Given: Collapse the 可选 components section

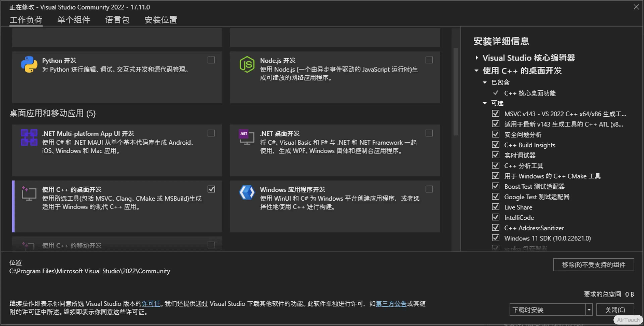Looking at the screenshot, I should coord(485,103).
